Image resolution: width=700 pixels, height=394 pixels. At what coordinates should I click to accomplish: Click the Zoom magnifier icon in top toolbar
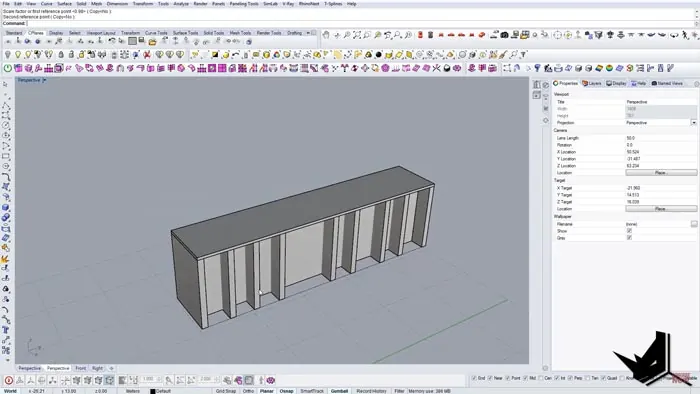tap(347, 35)
